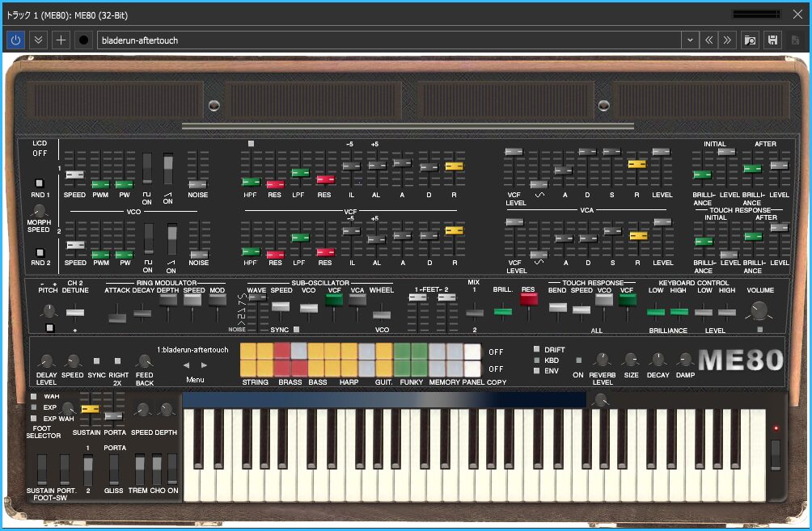Click left arrow above Menu label
This screenshot has width=812, height=531.
tap(187, 365)
